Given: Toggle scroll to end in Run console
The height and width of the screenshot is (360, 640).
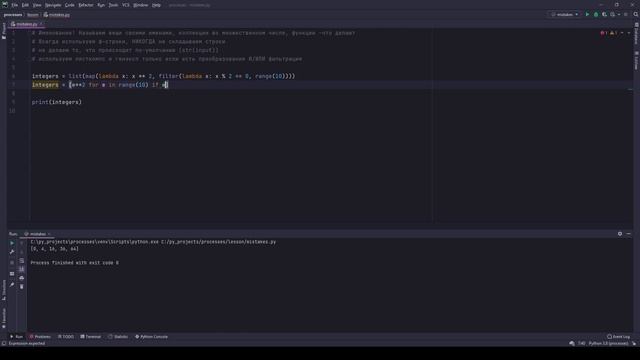Looking at the screenshot, I should pyautogui.click(x=22, y=269).
